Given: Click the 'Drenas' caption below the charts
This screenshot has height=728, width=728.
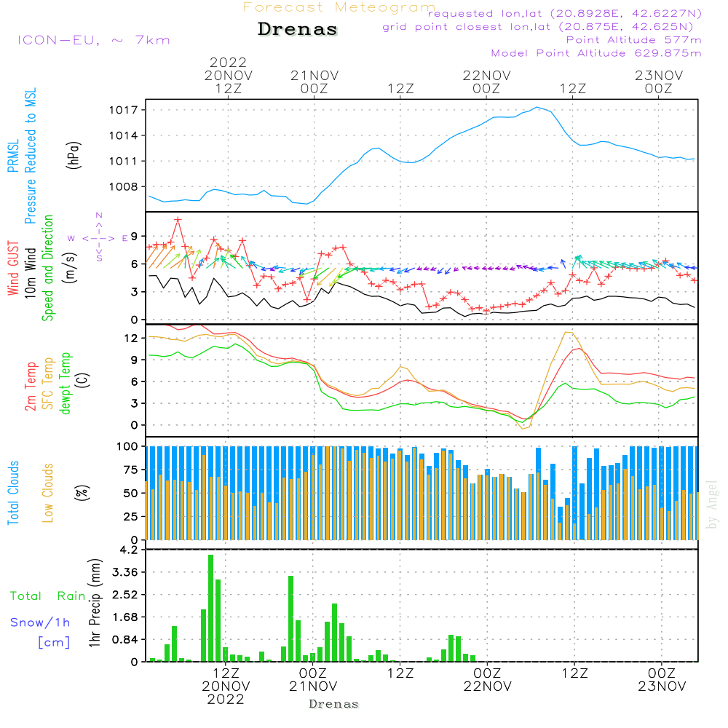Looking at the screenshot, I should tap(334, 704).
